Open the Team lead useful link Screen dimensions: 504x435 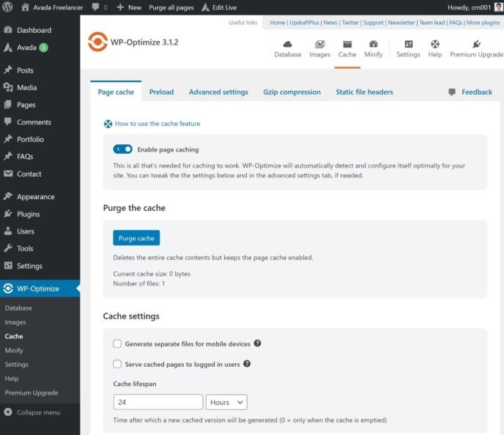(x=432, y=23)
